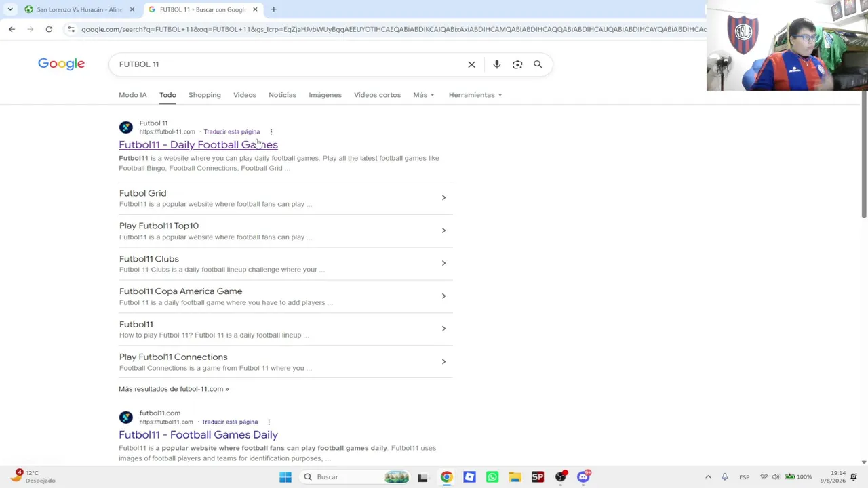Open the ESP keyboard language switcher

[745, 477]
